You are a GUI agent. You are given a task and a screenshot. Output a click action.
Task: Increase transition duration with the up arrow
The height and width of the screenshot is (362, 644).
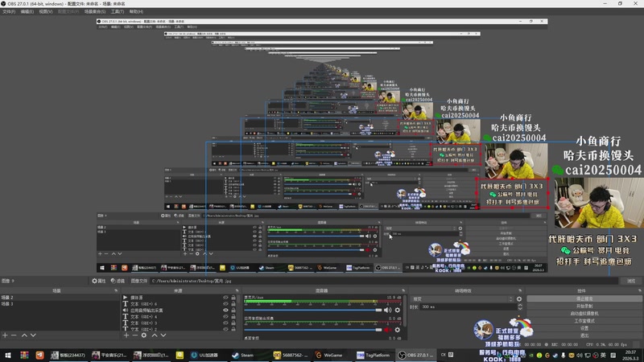(x=520, y=305)
